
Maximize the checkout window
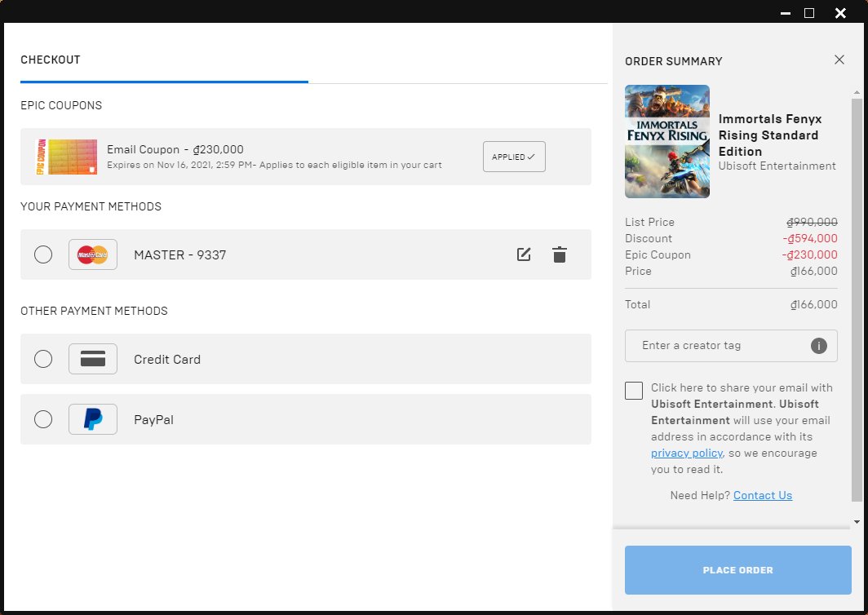click(809, 13)
